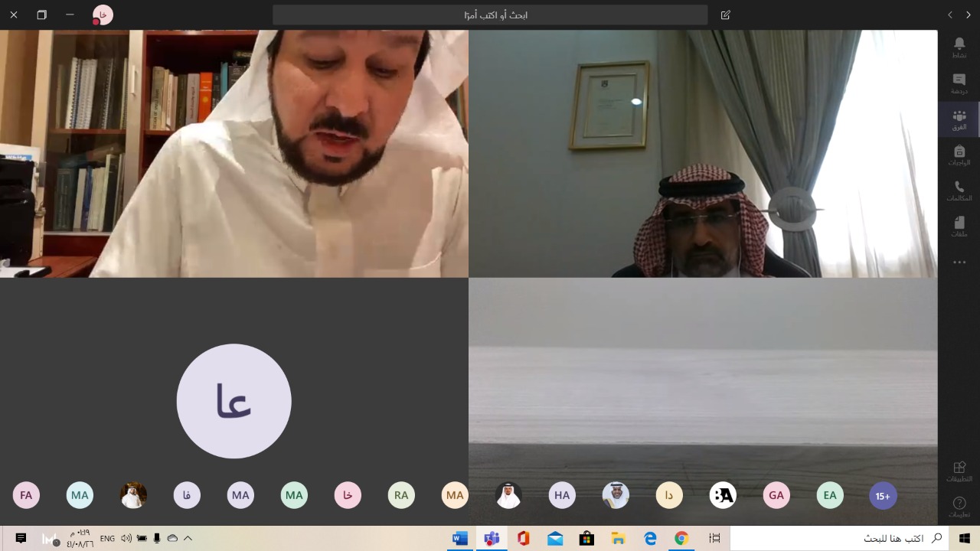Open the Files (ملفات) sidebar icon
This screenshot has width=980, height=551.
pos(959,227)
